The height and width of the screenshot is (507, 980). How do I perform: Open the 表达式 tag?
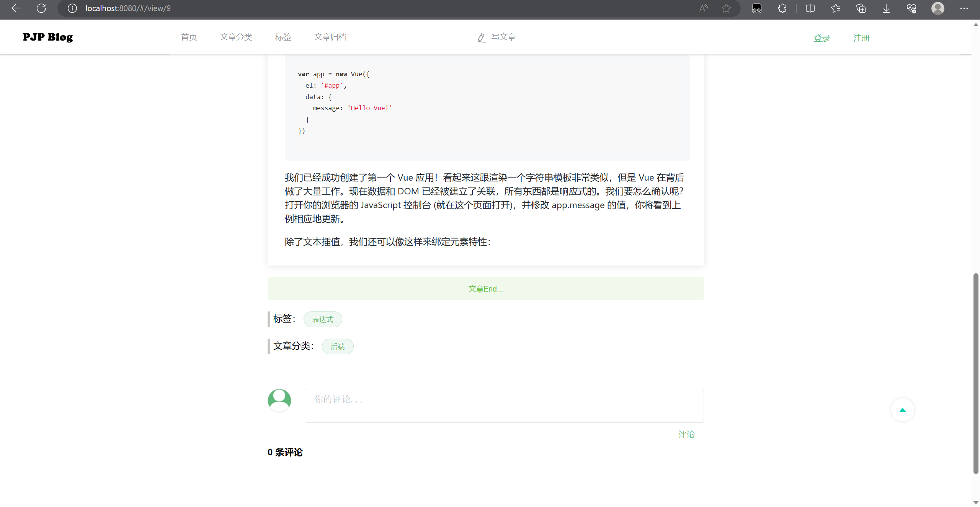tap(322, 319)
